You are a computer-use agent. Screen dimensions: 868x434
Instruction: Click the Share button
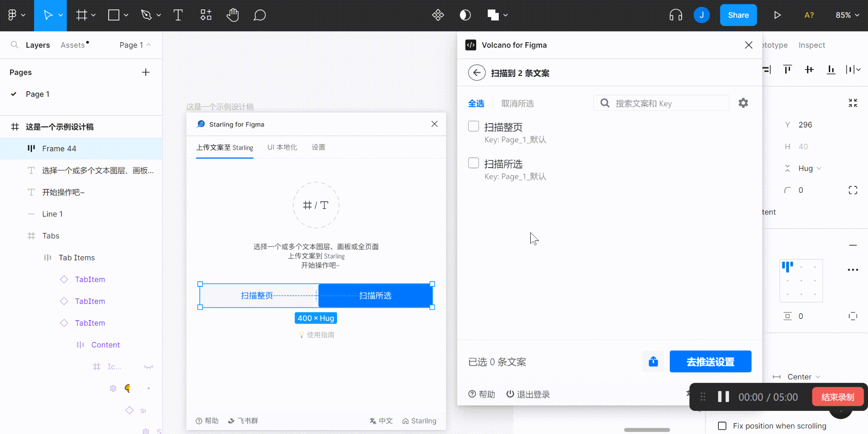(738, 15)
